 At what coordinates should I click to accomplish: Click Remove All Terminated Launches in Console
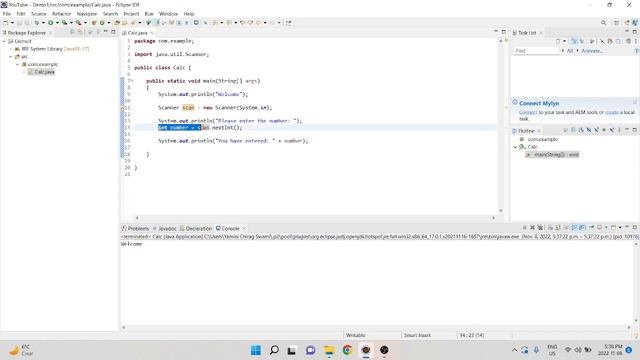(x=540, y=227)
